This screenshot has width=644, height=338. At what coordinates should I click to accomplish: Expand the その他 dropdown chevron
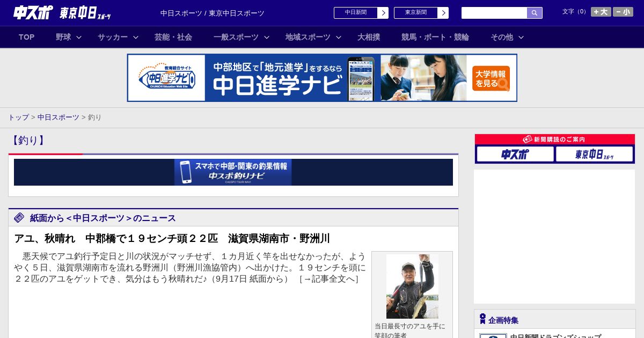(521, 37)
